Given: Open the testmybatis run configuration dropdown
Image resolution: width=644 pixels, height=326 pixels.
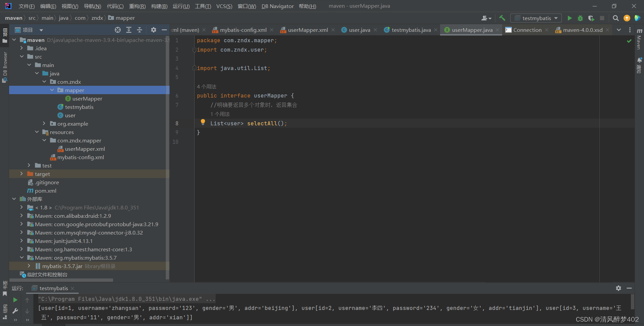Looking at the screenshot, I should (x=536, y=18).
